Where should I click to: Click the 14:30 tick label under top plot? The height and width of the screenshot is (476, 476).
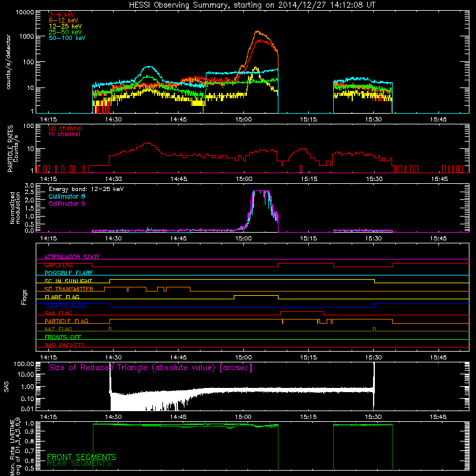point(113,120)
